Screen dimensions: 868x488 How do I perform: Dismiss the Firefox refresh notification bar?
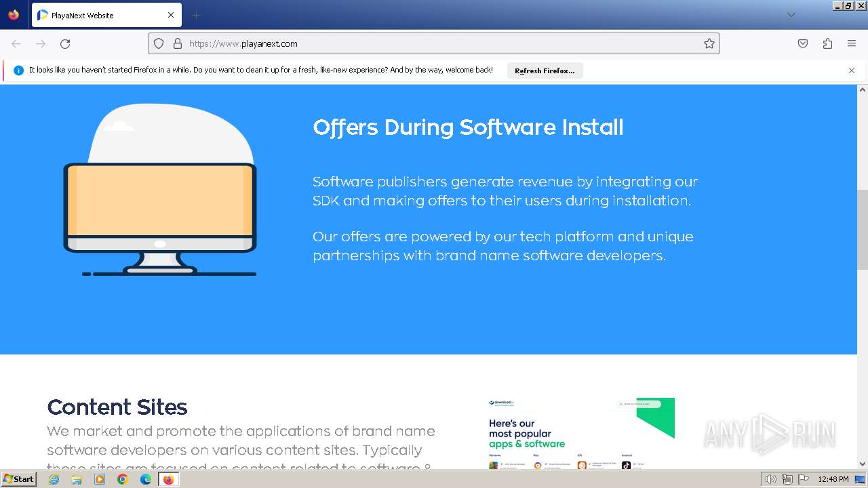tap(852, 70)
